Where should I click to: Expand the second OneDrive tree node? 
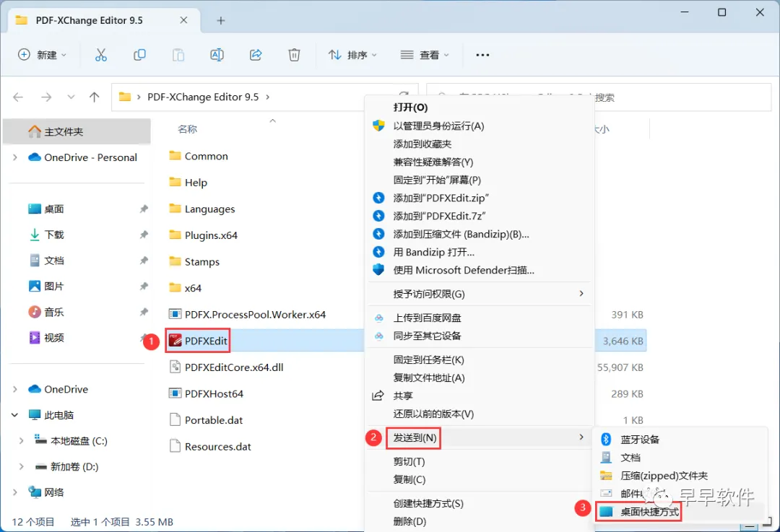tap(15, 389)
